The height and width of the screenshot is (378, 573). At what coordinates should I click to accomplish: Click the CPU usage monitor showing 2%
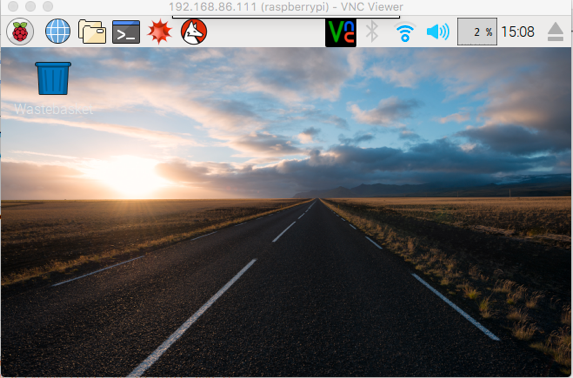(477, 32)
